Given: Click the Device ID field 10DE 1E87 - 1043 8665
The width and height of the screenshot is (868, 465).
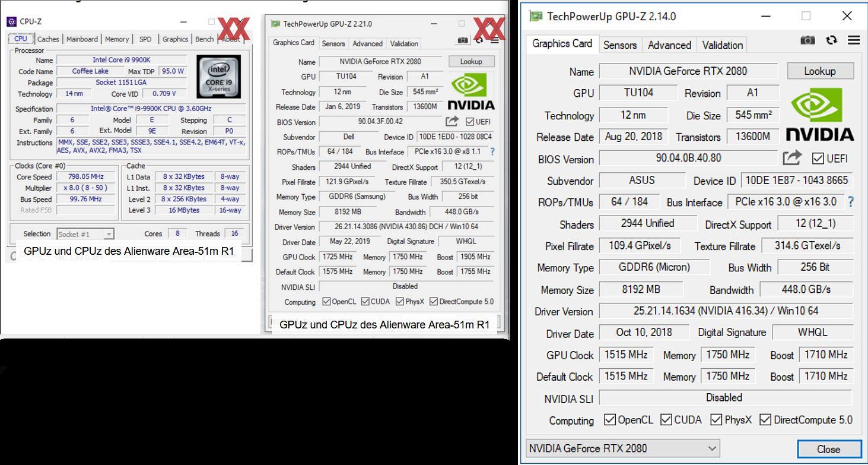Looking at the screenshot, I should coord(796,180).
